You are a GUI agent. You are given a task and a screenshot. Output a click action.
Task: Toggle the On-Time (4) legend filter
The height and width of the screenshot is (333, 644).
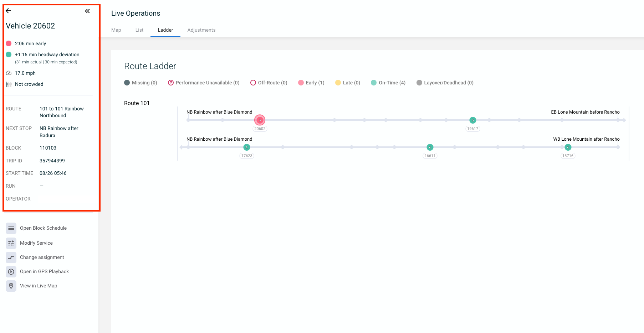(388, 83)
